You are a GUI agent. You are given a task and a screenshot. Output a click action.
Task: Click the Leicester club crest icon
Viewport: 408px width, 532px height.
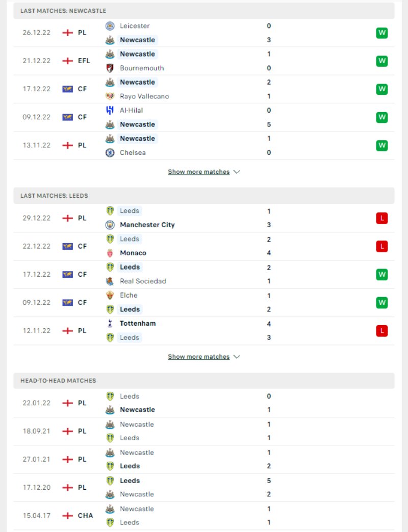click(110, 26)
